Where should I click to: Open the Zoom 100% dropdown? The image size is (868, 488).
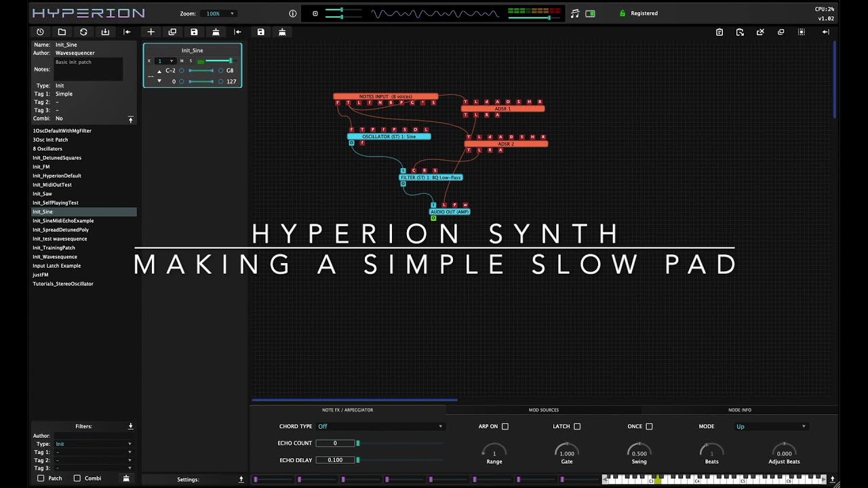pos(219,14)
